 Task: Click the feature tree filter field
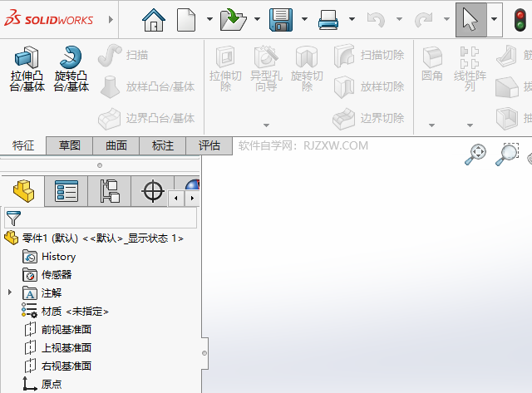coord(101,218)
